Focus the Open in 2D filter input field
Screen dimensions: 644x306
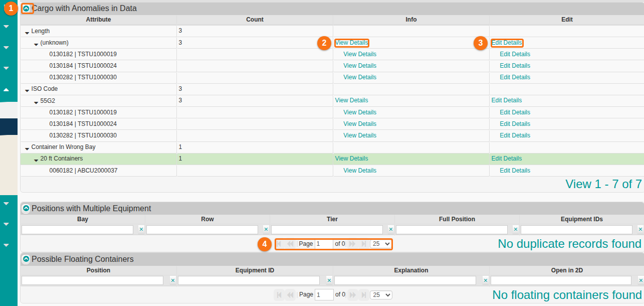pos(561,280)
